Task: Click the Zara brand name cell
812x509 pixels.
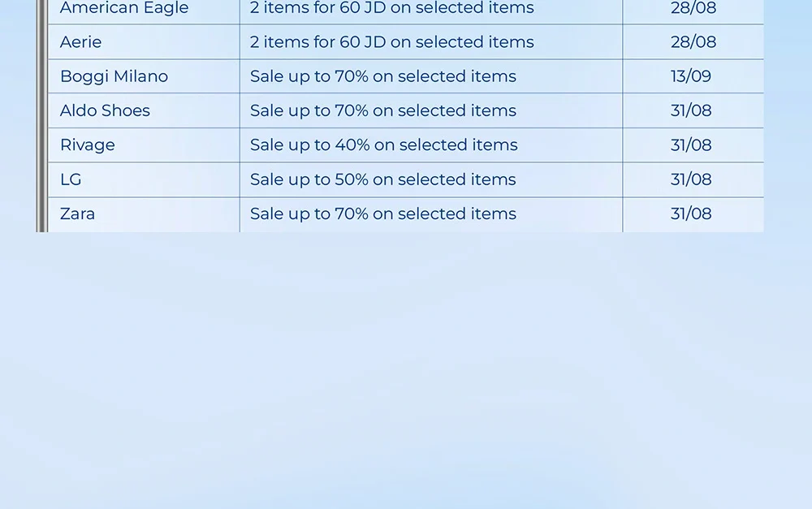Action: (77, 214)
